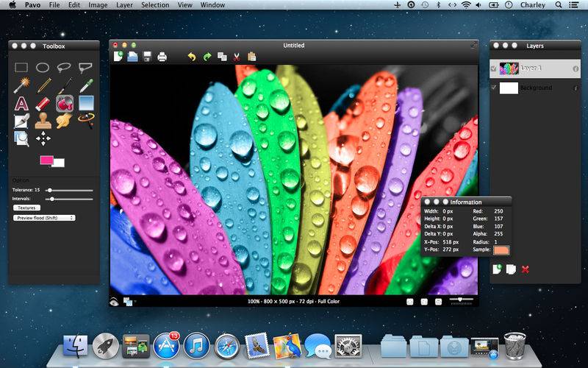
Task: Open Safari from the Dock
Action: point(227,346)
